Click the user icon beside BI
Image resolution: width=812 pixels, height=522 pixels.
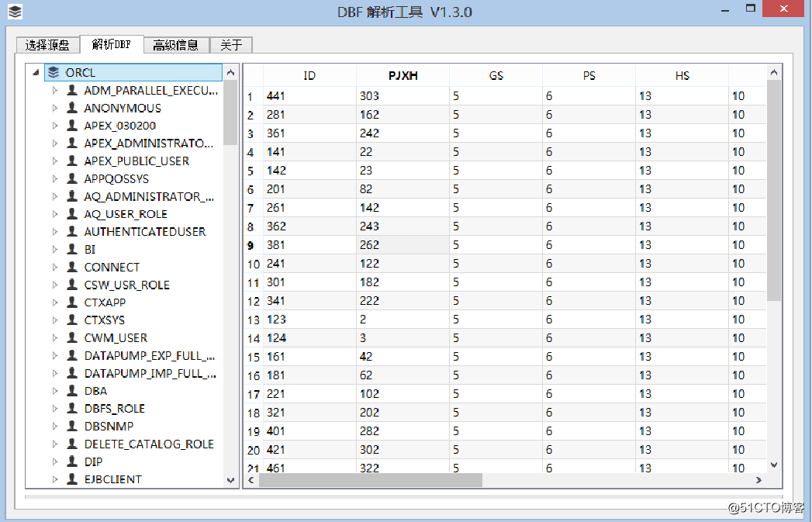(x=72, y=249)
